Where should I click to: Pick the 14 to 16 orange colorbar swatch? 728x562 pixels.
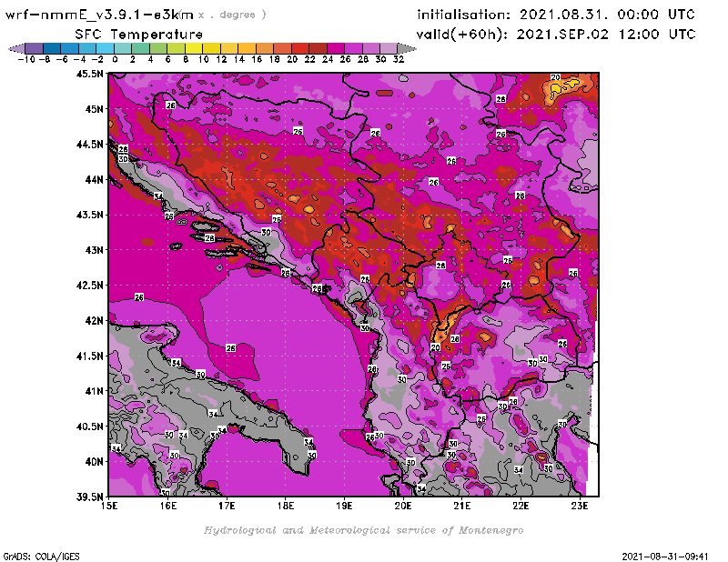[x=247, y=48]
